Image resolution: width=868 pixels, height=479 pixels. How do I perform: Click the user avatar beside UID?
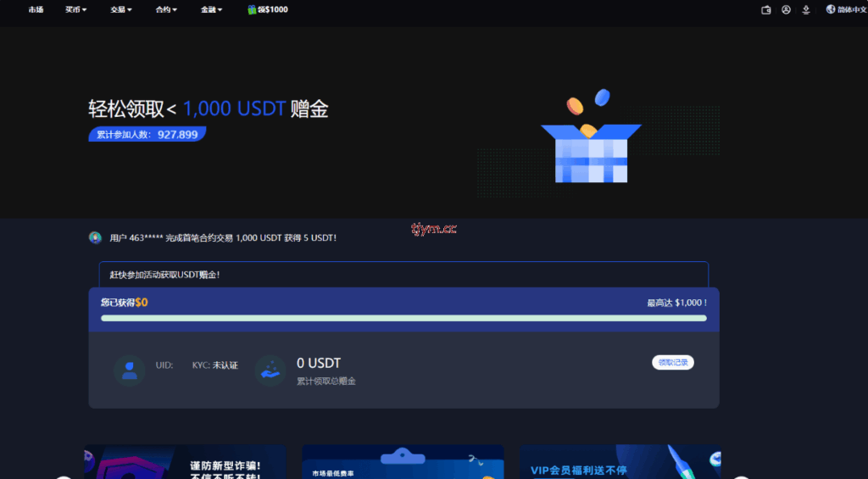[130, 370]
